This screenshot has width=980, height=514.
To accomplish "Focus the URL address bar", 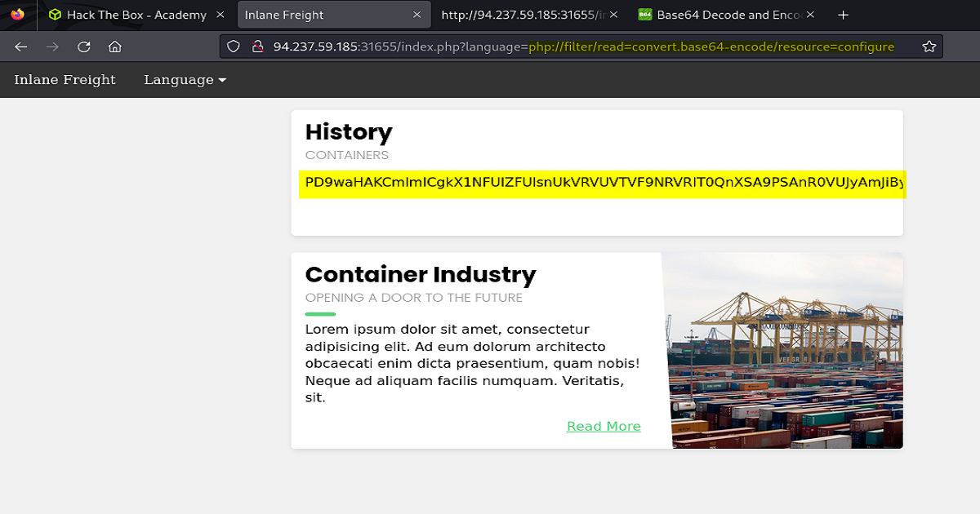I will coord(581,47).
